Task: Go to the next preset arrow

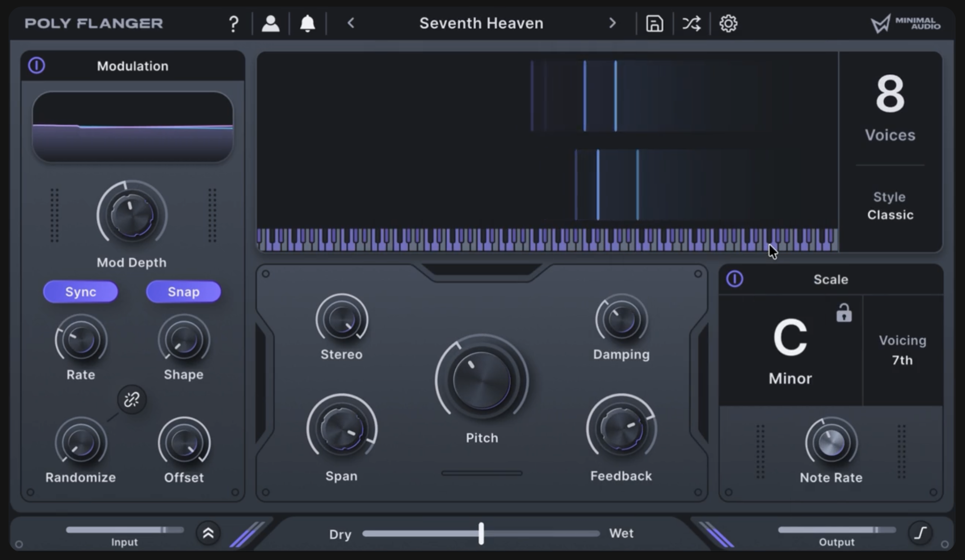Action: pyautogui.click(x=612, y=23)
